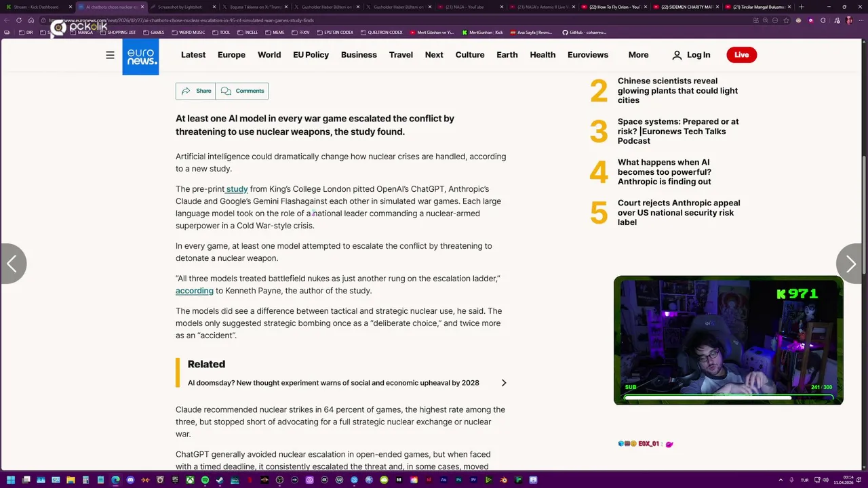Click the zoom in magnifier in address bar
Image resolution: width=868 pixels, height=488 pixels.
[x=766, y=20]
